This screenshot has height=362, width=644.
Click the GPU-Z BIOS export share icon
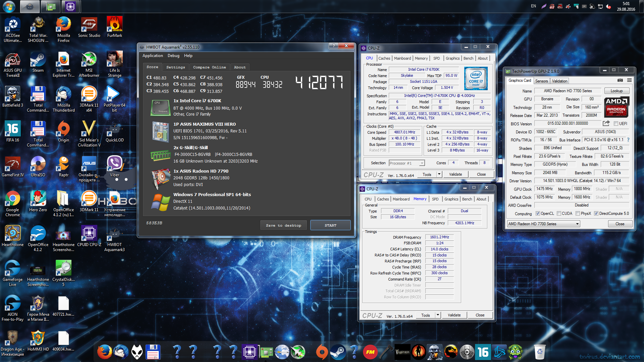(606, 123)
